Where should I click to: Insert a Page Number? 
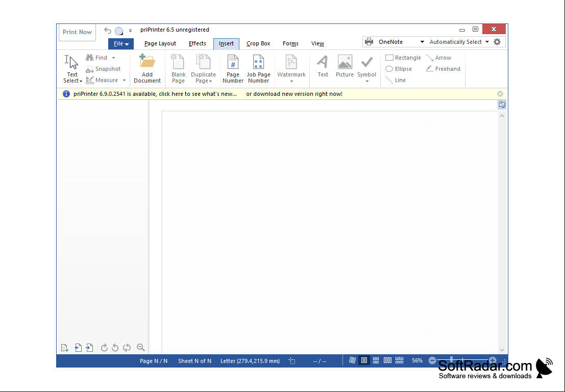coord(233,69)
